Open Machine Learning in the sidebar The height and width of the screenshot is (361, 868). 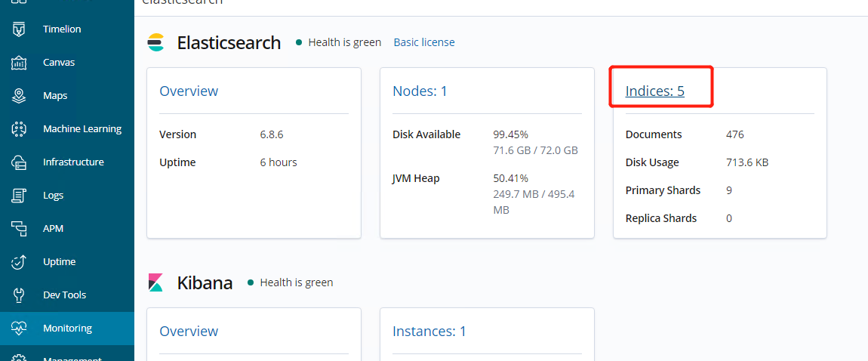tap(82, 129)
